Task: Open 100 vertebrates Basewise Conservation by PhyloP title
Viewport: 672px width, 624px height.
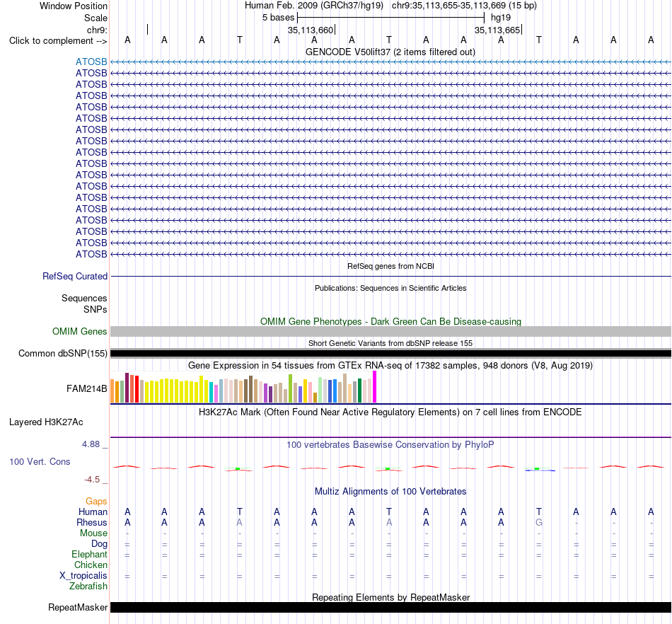Action: click(390, 445)
